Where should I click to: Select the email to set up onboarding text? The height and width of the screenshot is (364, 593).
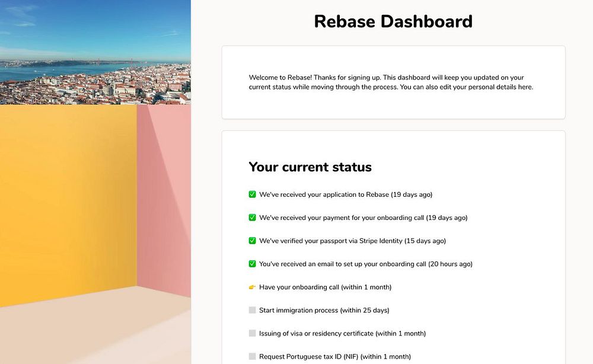[x=365, y=264]
